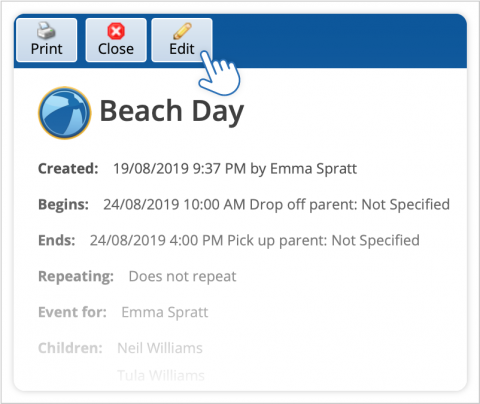Viewport: 480px width, 404px height.
Task: Click the 'Ends:' label
Action: [57, 240]
